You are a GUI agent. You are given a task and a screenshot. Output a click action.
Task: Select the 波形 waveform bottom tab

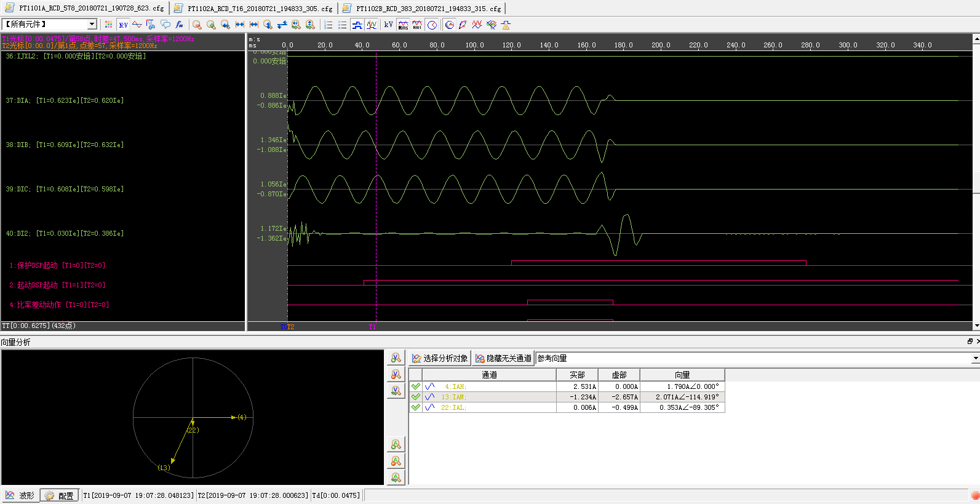coord(20,495)
